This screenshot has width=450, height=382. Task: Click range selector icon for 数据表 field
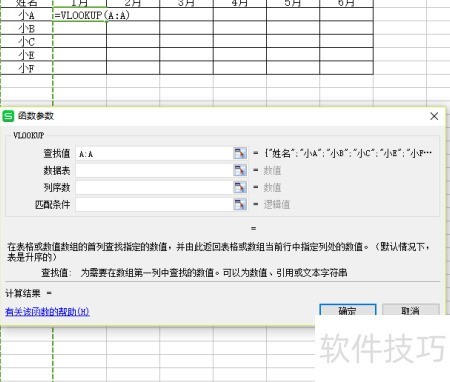click(x=240, y=170)
